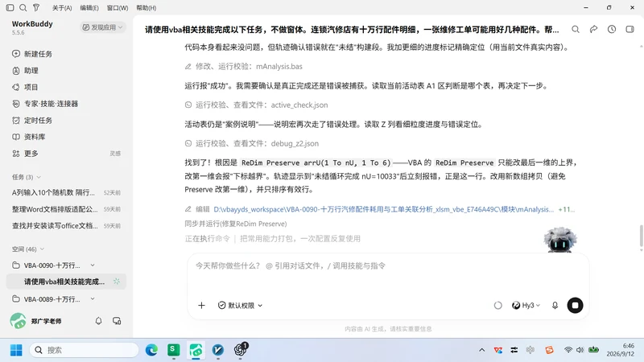Collapse the VBA-0090 workspace folder chevron

[x=93, y=265]
